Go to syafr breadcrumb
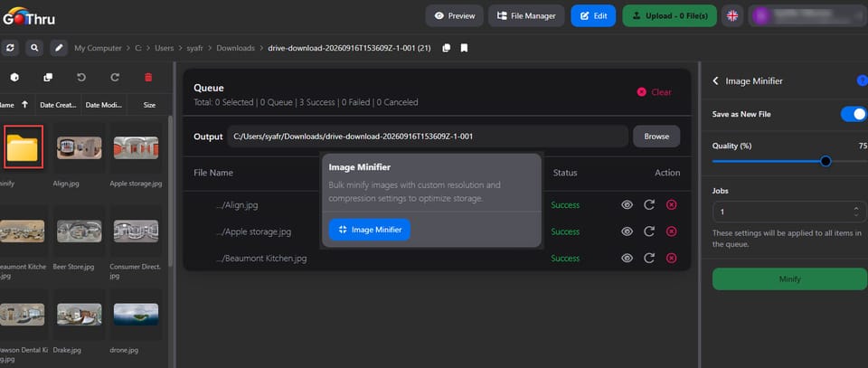Screen dimensions: 868x368 pos(195,48)
